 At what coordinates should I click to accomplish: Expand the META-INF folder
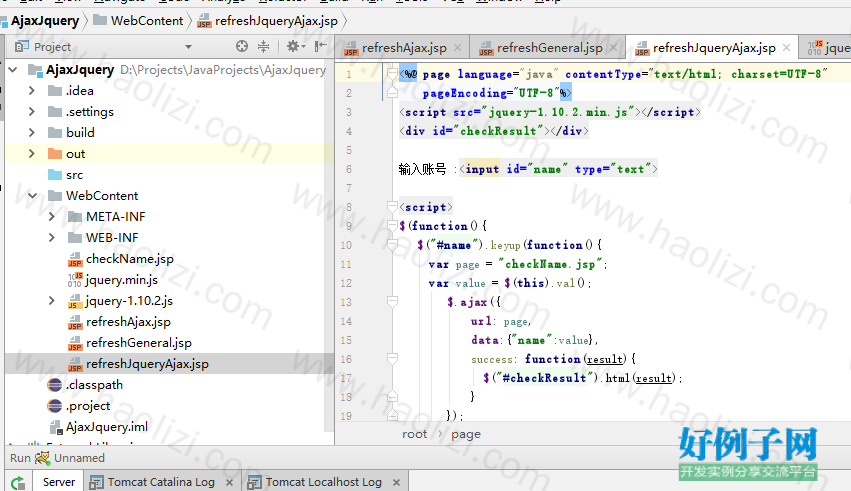tap(52, 216)
